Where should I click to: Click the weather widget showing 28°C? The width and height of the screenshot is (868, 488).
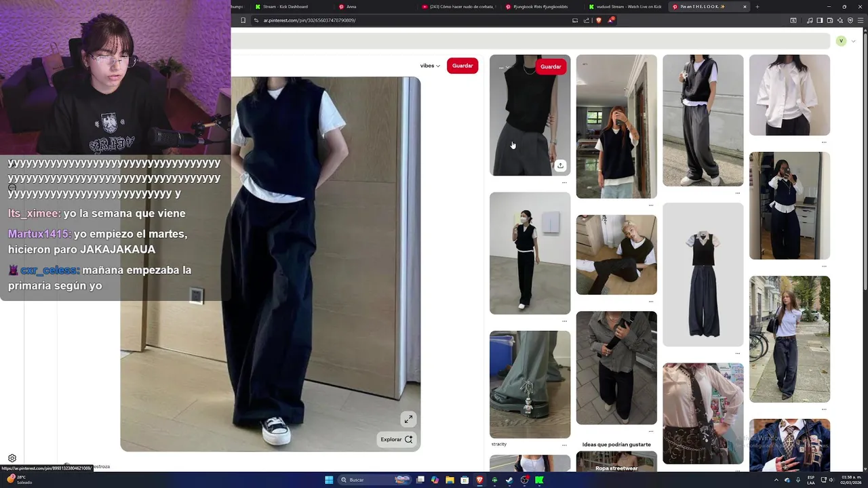tap(20, 480)
